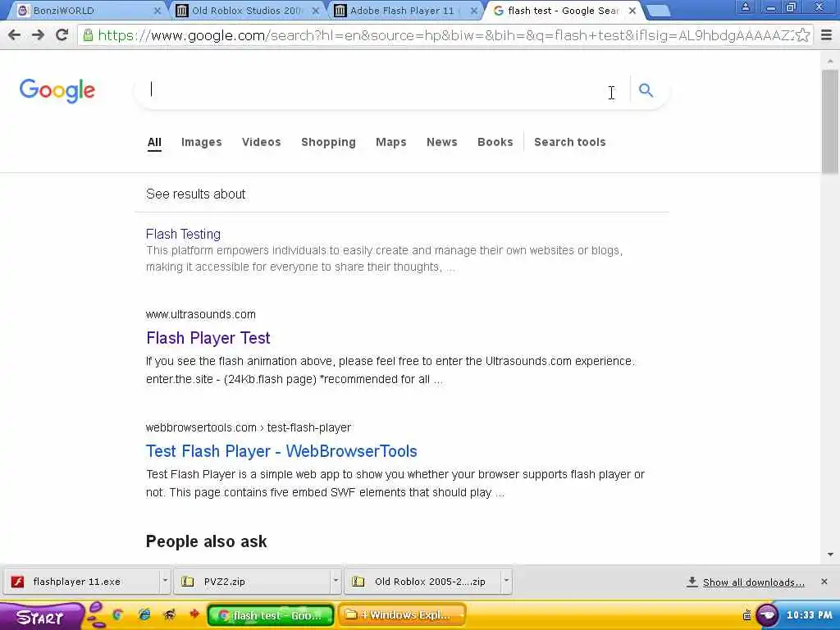
Task: Click the small system tray icon
Action: tap(746, 615)
